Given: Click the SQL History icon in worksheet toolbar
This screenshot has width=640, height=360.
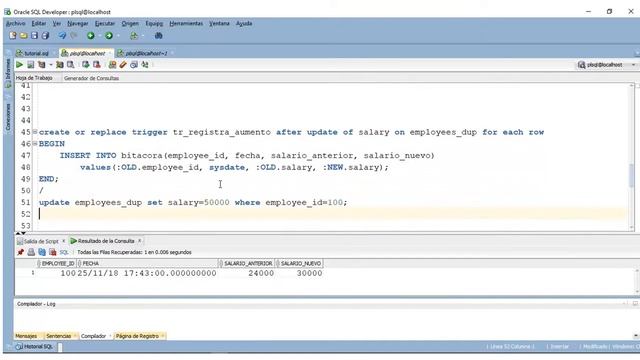Looking at the screenshot, I should (134, 65).
